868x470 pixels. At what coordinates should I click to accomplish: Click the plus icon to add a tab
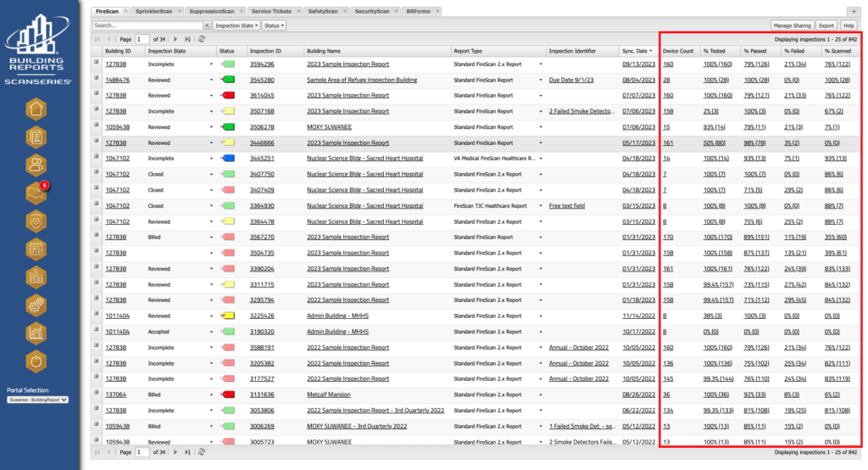[854, 11]
